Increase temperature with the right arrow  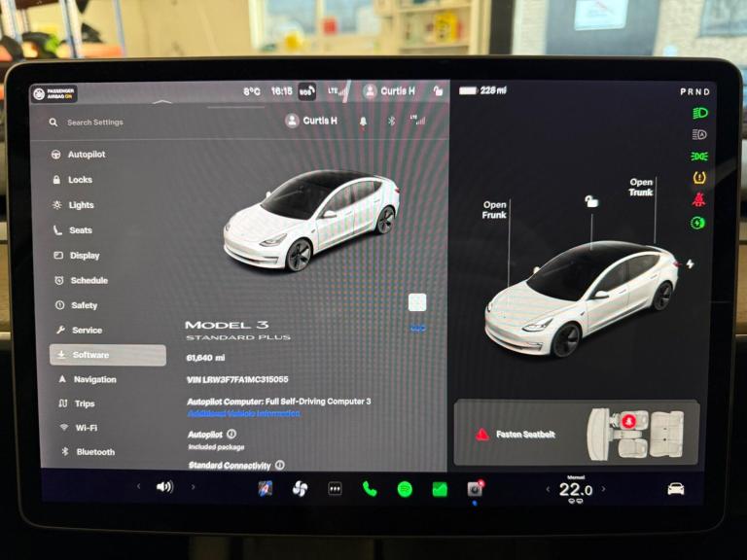pos(603,489)
